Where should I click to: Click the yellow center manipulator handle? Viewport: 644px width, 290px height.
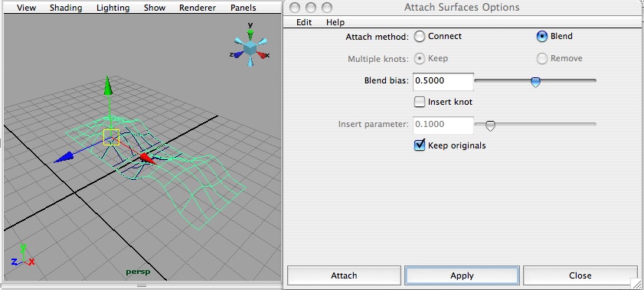click(111, 138)
